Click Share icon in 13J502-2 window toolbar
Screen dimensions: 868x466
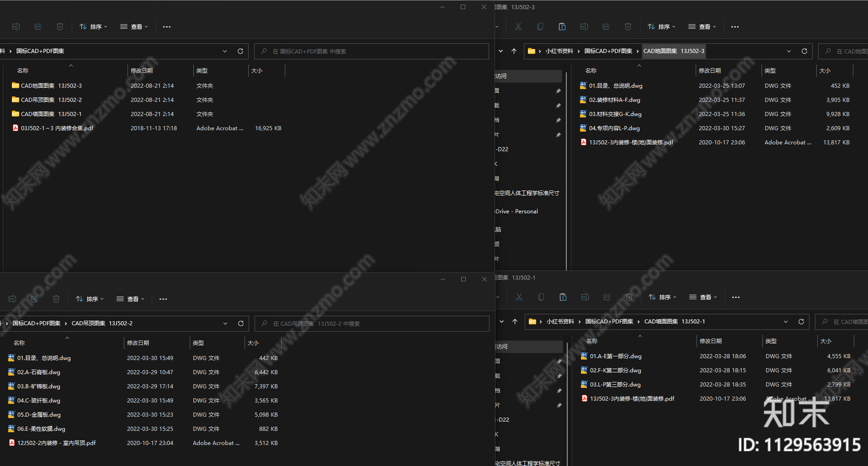tap(34, 299)
